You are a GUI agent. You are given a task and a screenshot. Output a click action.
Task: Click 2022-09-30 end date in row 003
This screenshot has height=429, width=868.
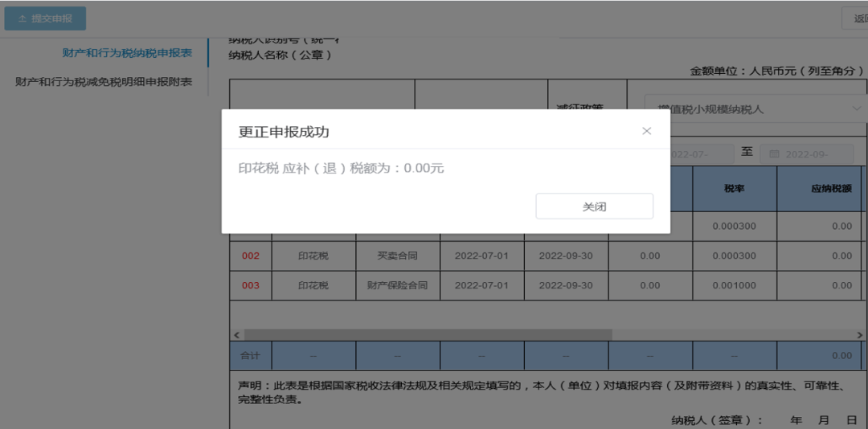tap(566, 286)
